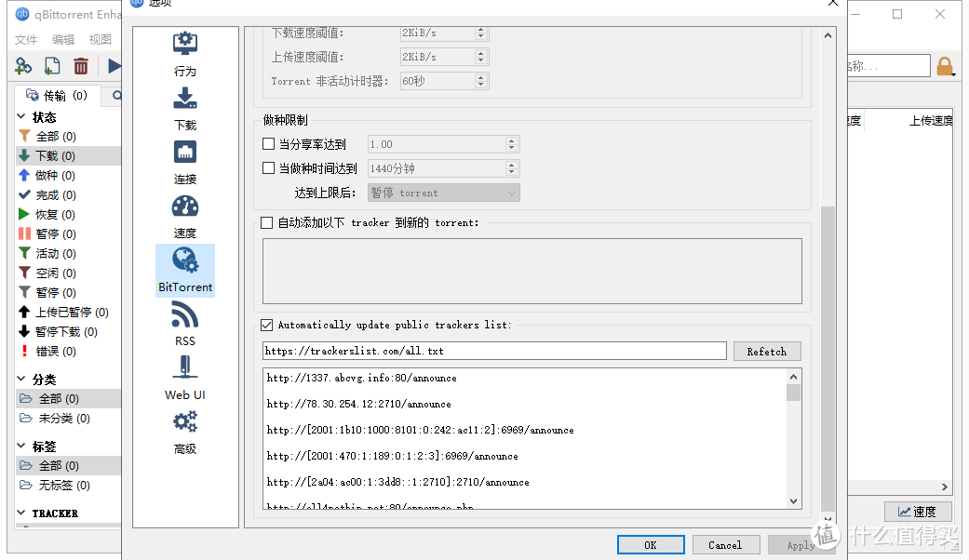Click the Refetch button
This screenshot has height=560, width=969.
[767, 351]
